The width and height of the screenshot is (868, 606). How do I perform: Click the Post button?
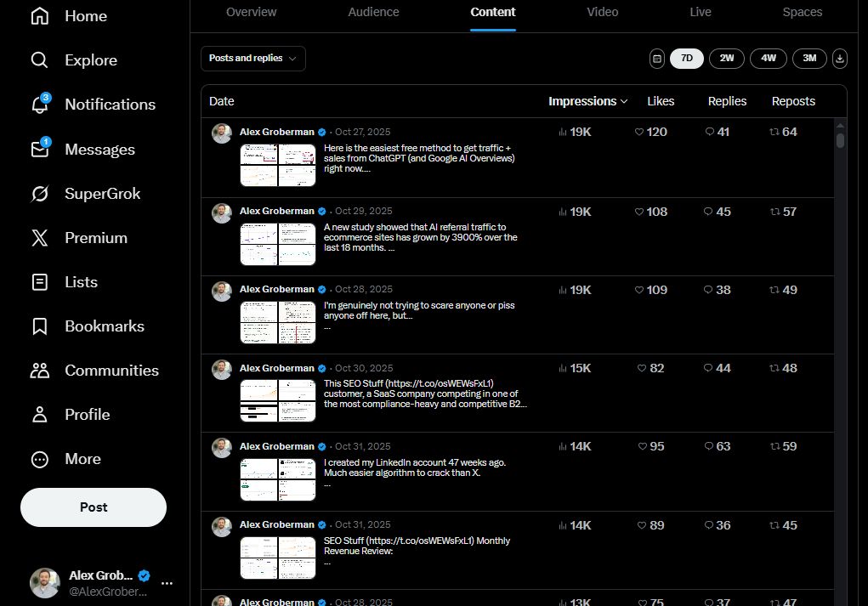(x=94, y=507)
